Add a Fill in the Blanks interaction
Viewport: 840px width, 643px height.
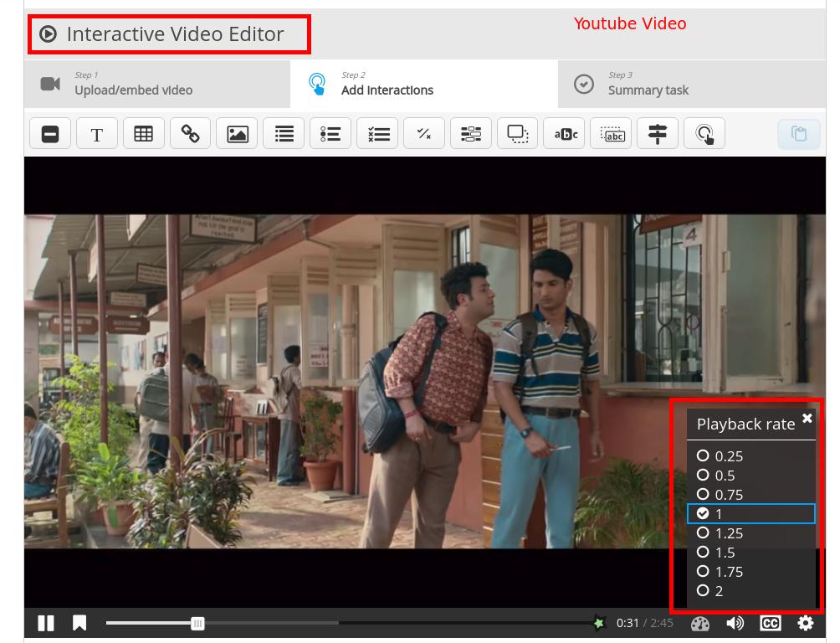471,133
